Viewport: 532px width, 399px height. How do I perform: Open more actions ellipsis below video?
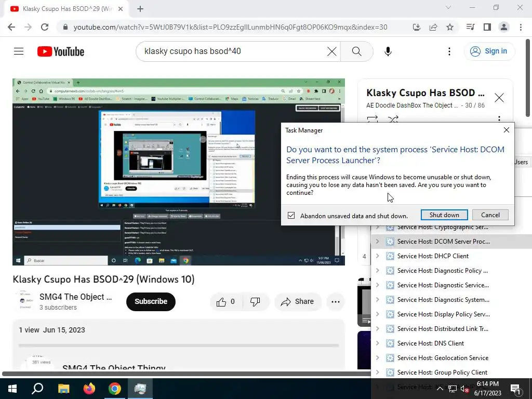[336, 302]
